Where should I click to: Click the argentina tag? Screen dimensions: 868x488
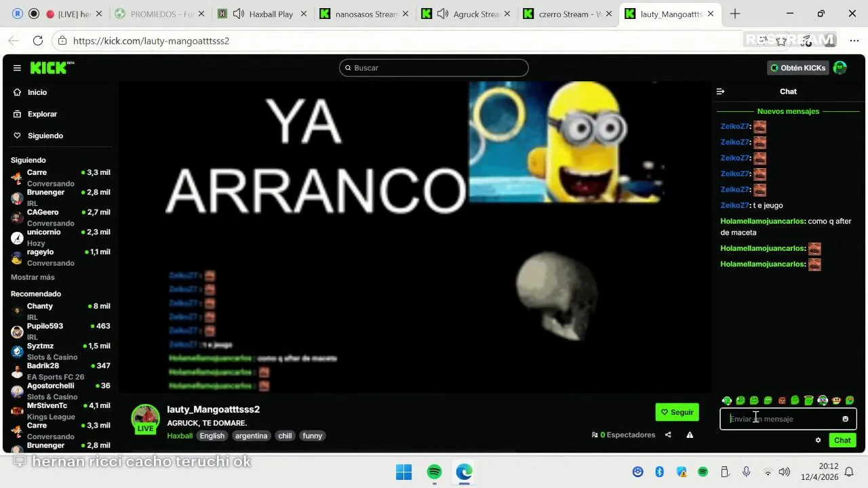coord(251,436)
